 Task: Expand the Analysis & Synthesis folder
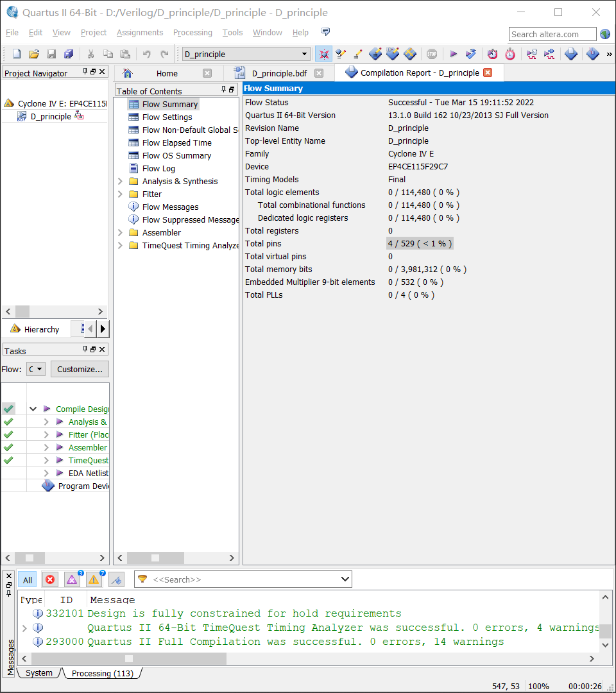point(120,181)
